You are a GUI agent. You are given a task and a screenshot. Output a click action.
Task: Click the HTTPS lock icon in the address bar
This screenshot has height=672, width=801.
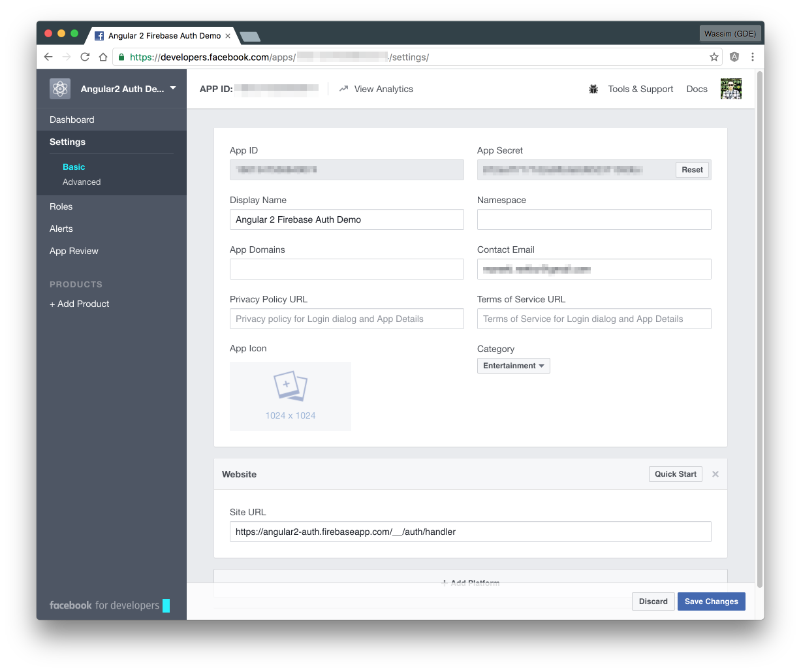click(x=121, y=57)
